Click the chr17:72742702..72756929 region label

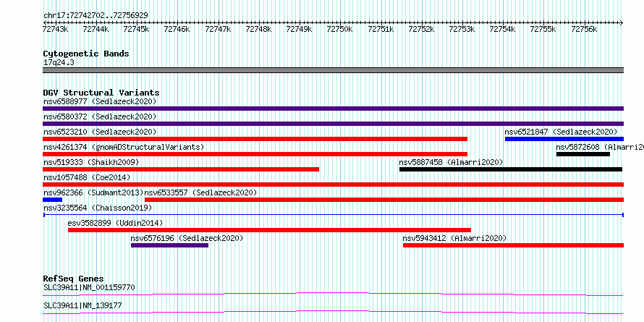(96, 15)
